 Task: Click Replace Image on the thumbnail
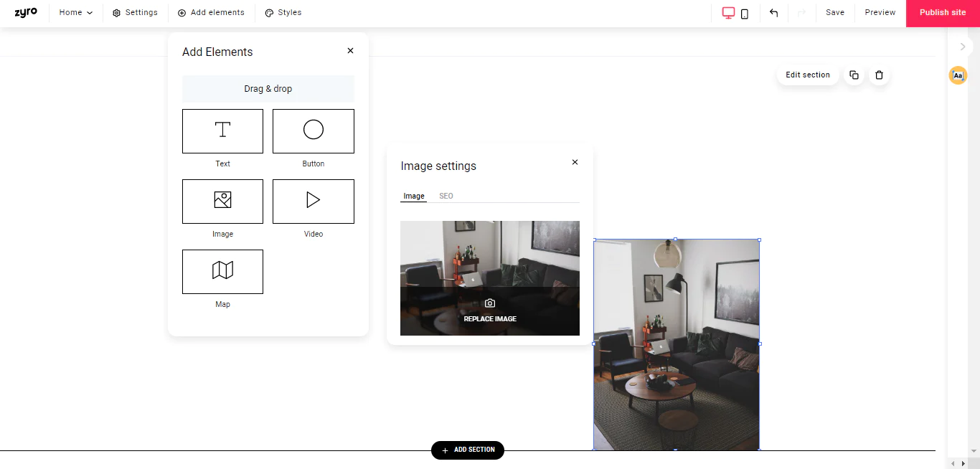tap(490, 311)
